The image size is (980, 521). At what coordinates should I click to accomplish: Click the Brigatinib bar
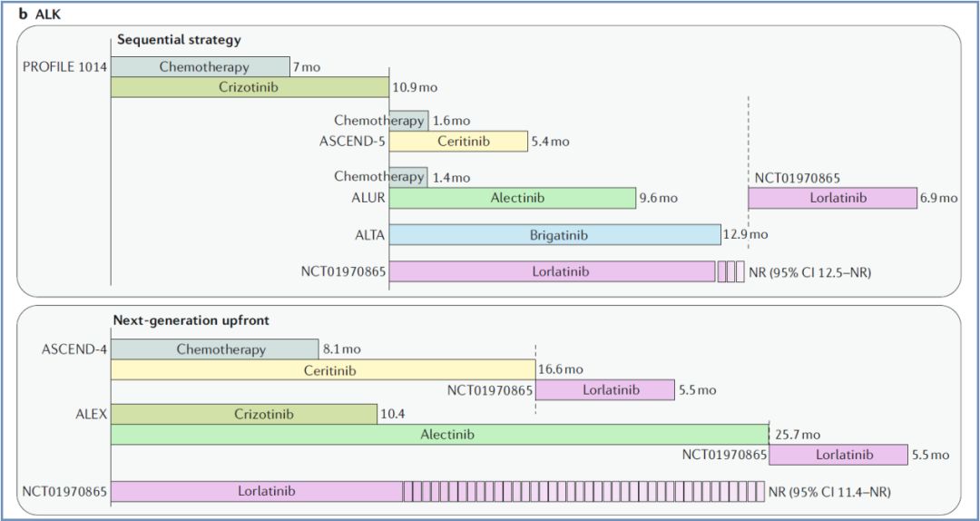(x=554, y=235)
